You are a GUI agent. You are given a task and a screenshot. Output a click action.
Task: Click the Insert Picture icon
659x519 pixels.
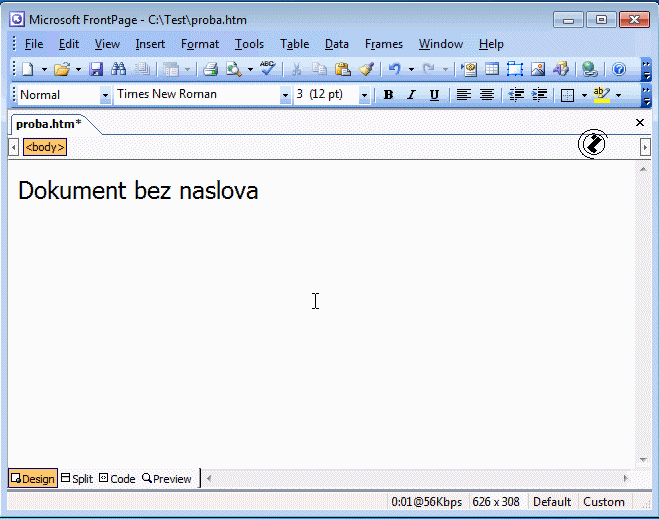[x=538, y=69]
